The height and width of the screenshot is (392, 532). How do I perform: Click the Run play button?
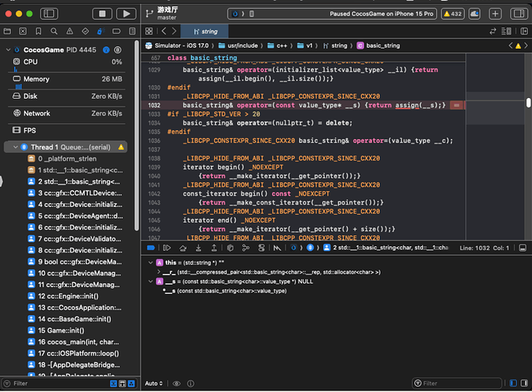pyautogui.click(x=126, y=13)
